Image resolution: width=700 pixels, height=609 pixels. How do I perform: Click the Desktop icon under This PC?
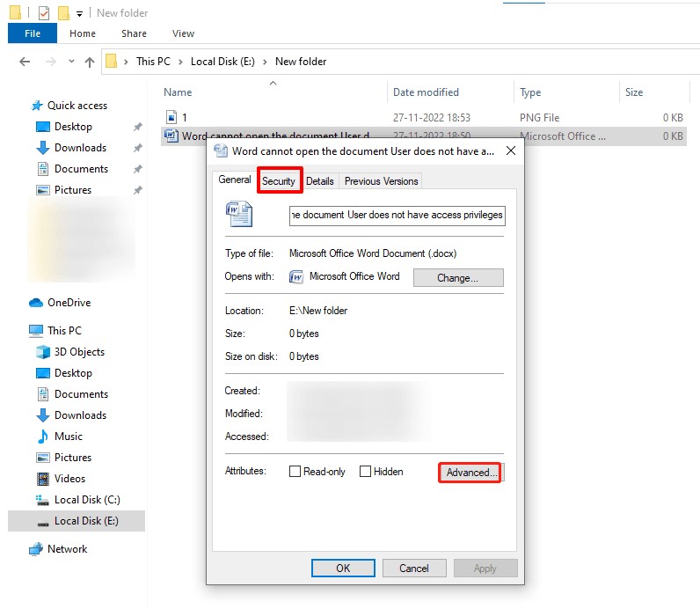[x=43, y=373]
